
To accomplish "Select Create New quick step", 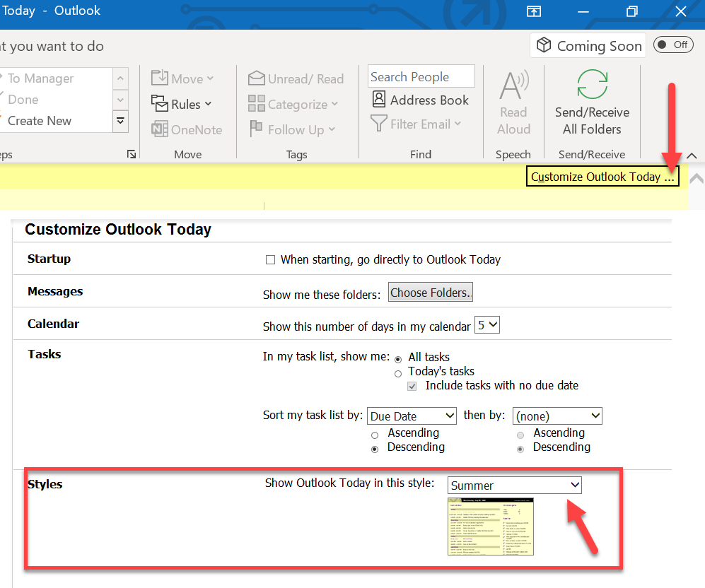I will (40, 121).
